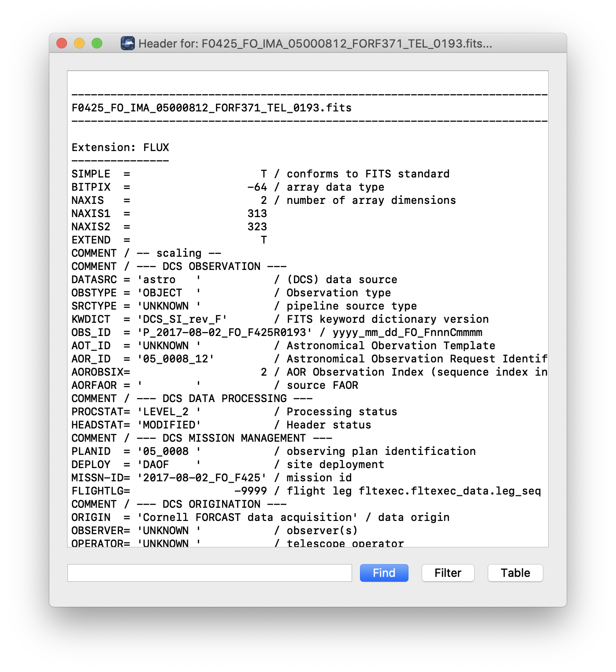The height and width of the screenshot is (672, 616).
Task: Select the PROCSTAT LEVEL_2 entry
Action: tap(176, 411)
